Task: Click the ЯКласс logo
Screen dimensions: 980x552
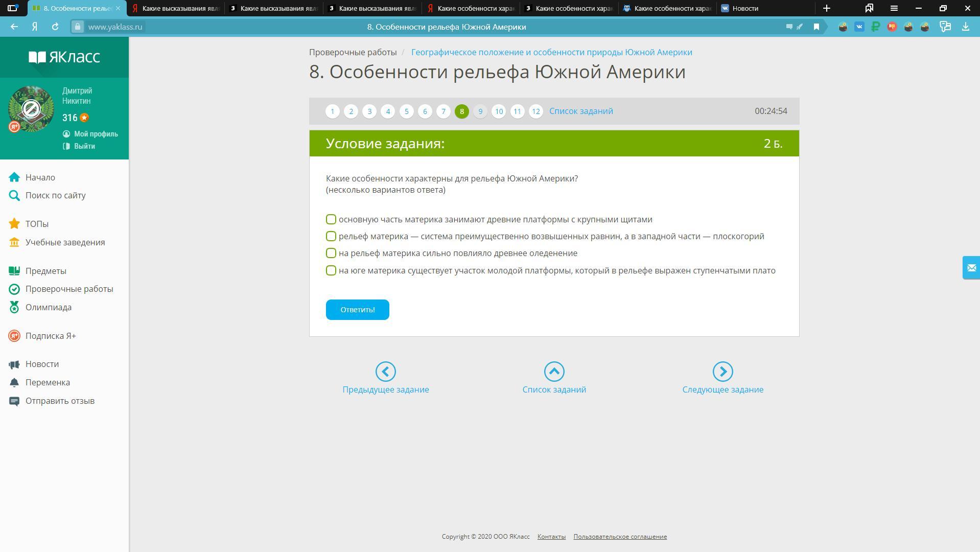Action: (x=64, y=57)
